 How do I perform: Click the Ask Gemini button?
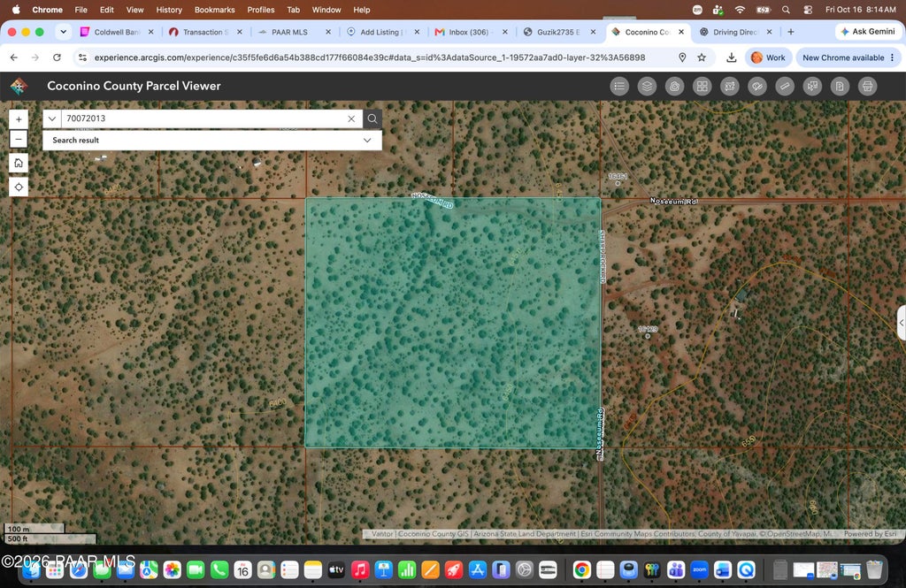pos(867,32)
